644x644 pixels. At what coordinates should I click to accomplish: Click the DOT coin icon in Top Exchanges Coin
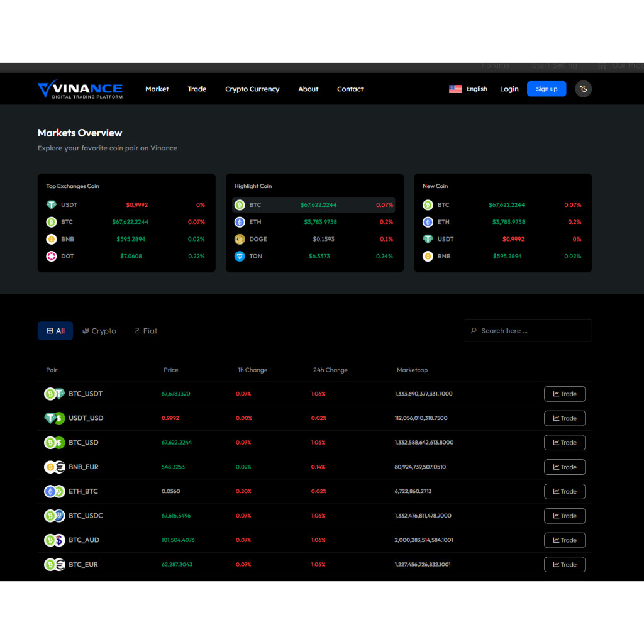51,256
